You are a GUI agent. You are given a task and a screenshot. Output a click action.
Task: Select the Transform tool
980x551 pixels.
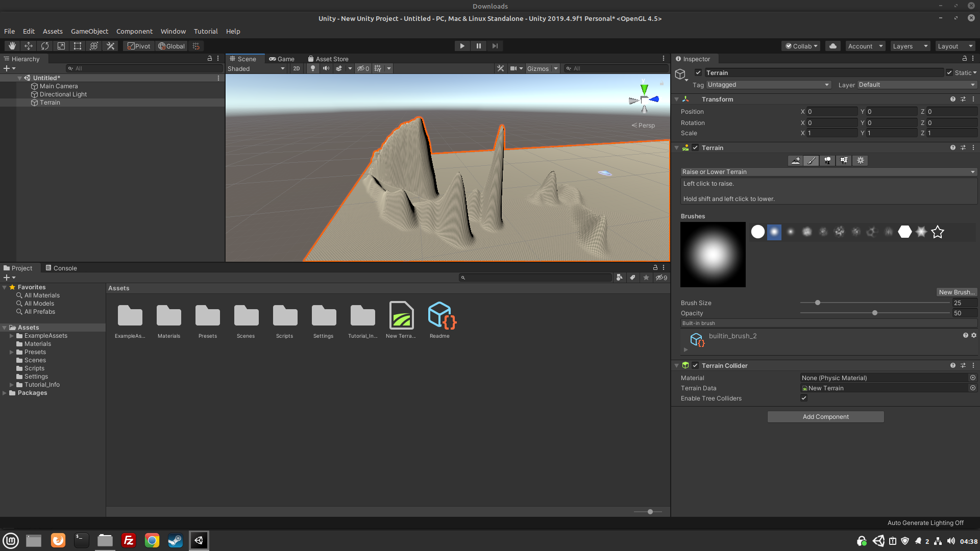coord(94,46)
